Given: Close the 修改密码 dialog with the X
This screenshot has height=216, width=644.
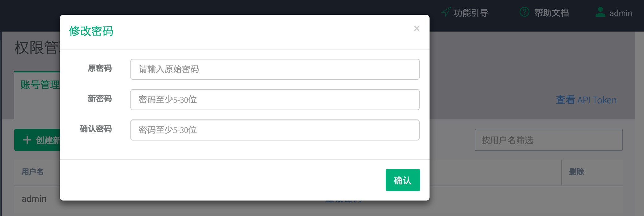Looking at the screenshot, I should click(x=417, y=28).
